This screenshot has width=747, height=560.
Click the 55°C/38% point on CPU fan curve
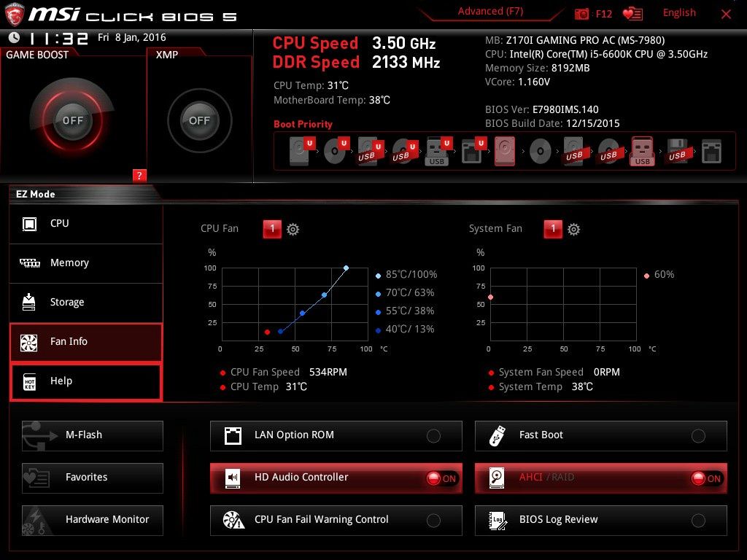click(303, 314)
